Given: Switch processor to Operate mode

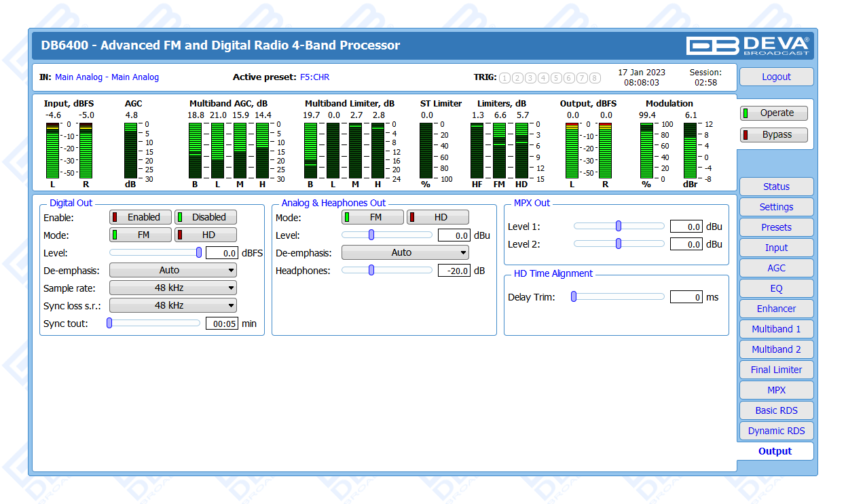Looking at the screenshot, I should (774, 113).
